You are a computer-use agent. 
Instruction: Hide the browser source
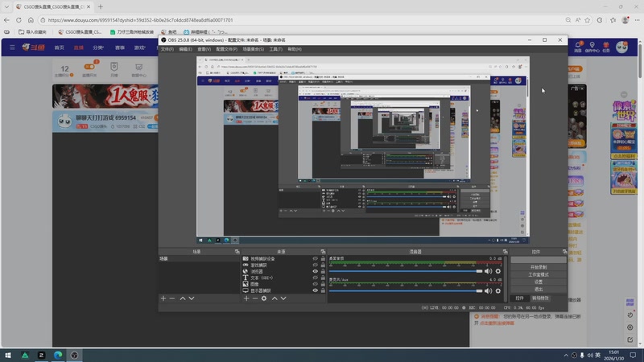pos(315,271)
